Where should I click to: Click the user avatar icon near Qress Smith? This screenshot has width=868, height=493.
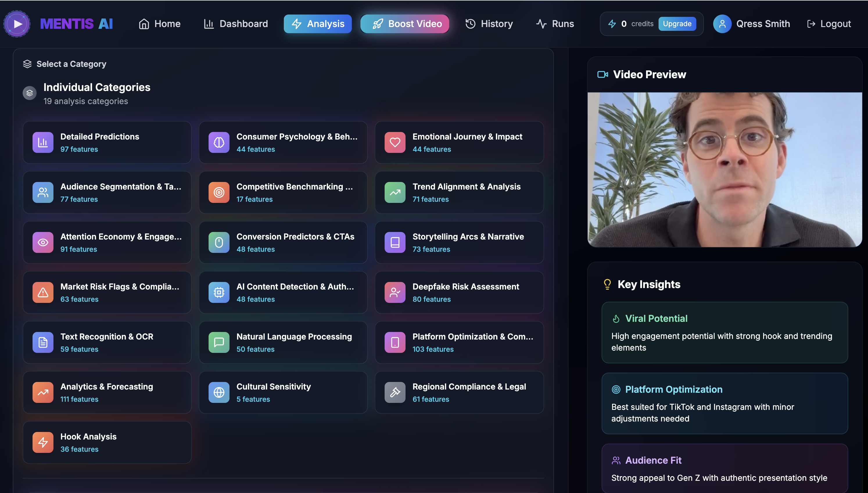722,24
